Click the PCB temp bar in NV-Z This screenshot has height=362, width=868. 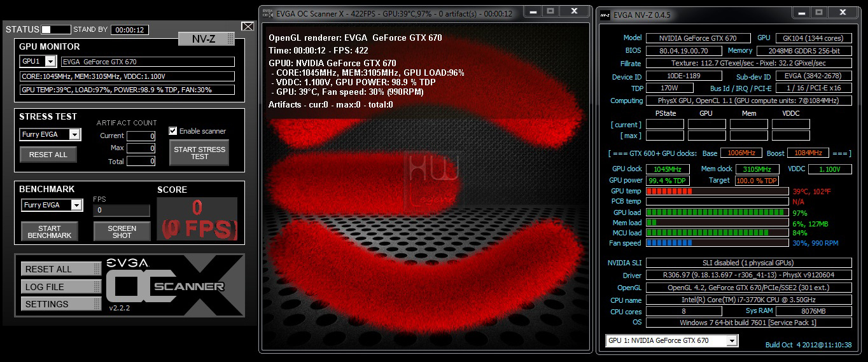[717, 202]
